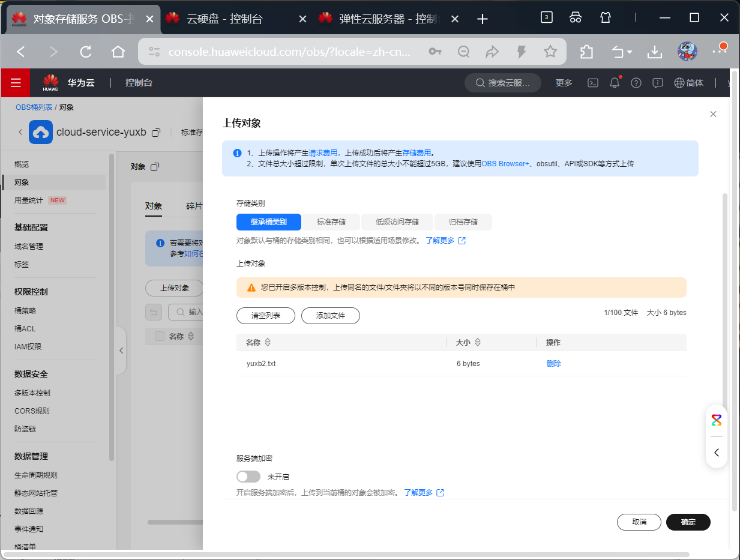Open the feedback icon in console header

point(658,83)
